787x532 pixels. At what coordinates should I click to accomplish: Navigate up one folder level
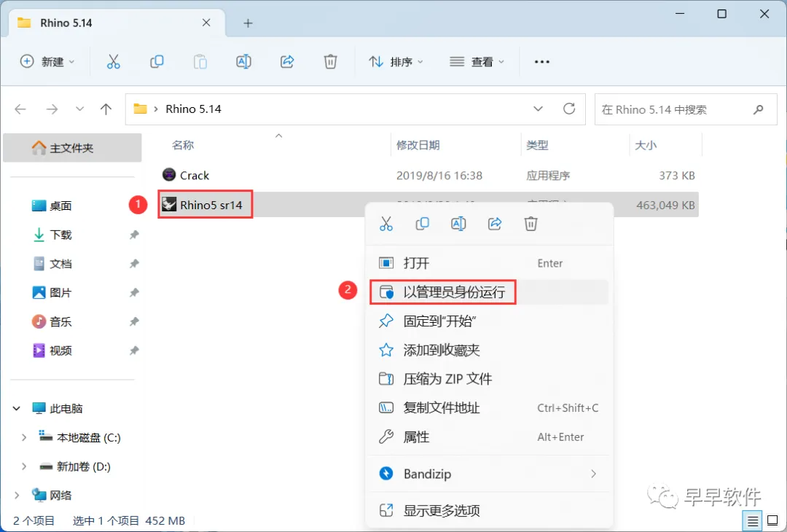click(x=106, y=109)
